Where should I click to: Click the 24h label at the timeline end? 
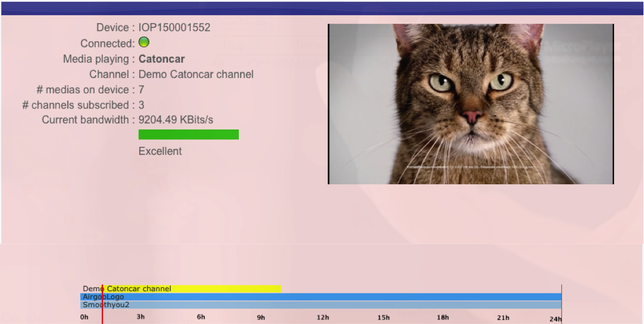(x=555, y=319)
